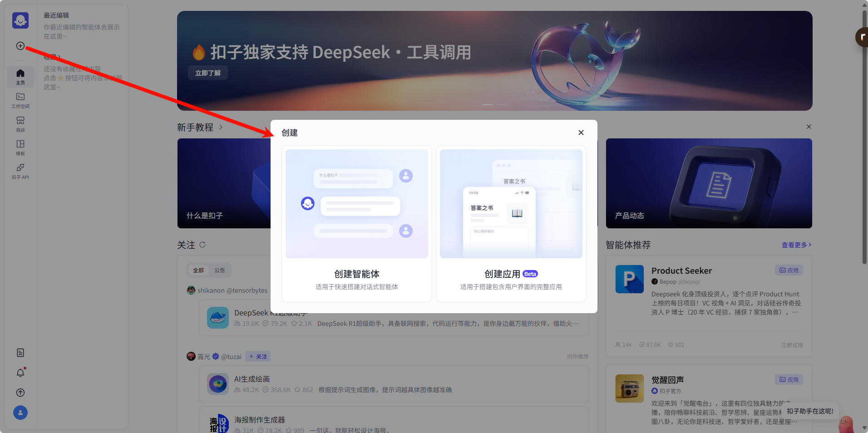
Task: Refresh the 关注 feed icon
Action: pos(202,245)
